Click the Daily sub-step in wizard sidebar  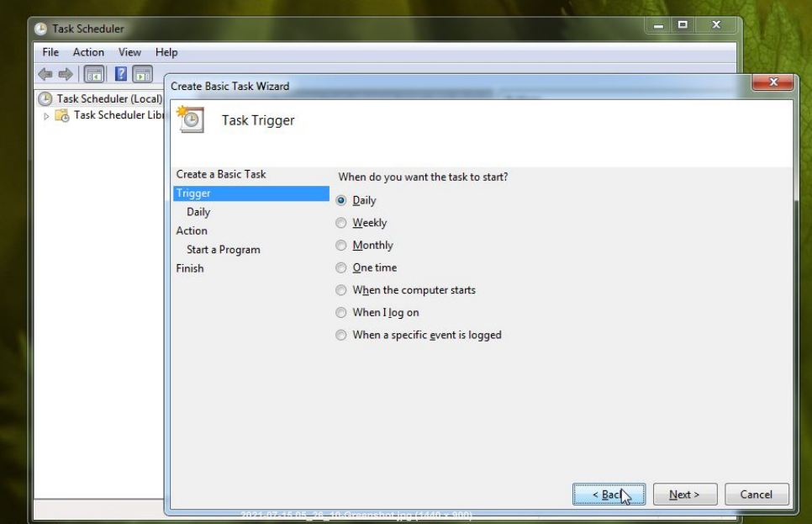click(x=198, y=212)
